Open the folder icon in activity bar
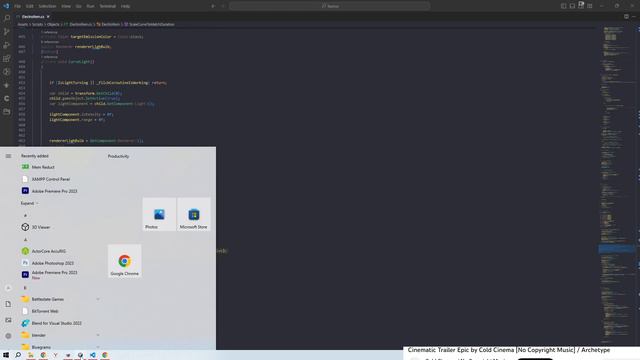The width and height of the screenshot is (640, 360). pos(7,111)
